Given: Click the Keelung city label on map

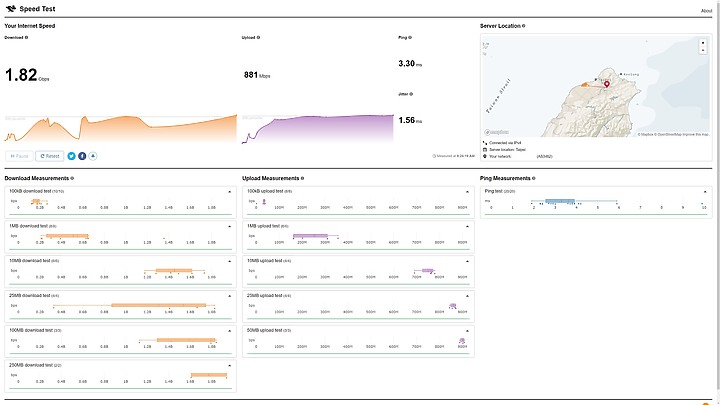Looking at the screenshot, I should [631, 74].
